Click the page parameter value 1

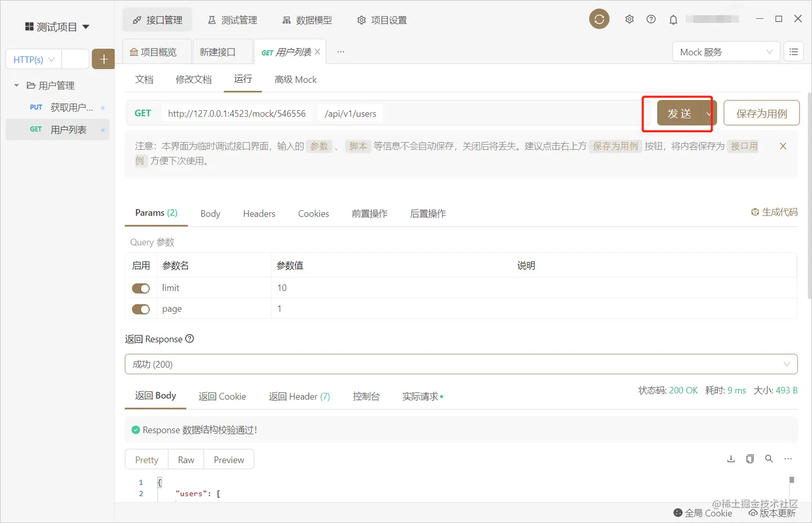(x=279, y=309)
